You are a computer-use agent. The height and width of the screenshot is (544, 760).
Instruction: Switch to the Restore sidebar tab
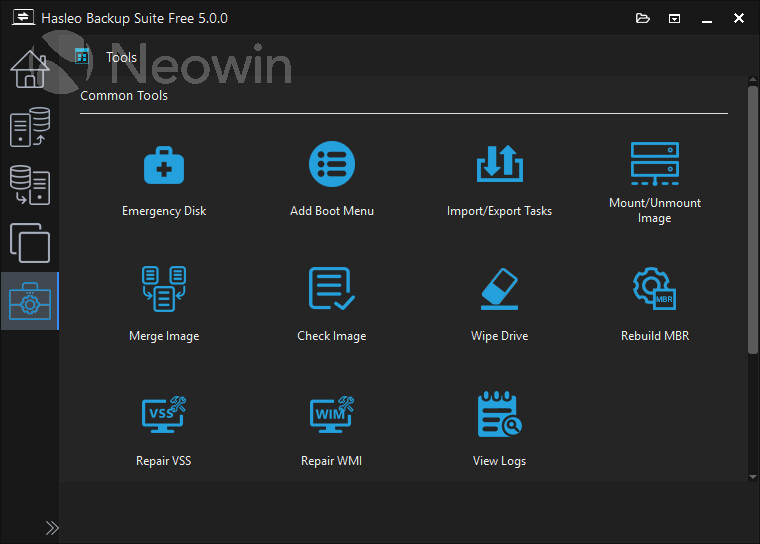tap(29, 185)
